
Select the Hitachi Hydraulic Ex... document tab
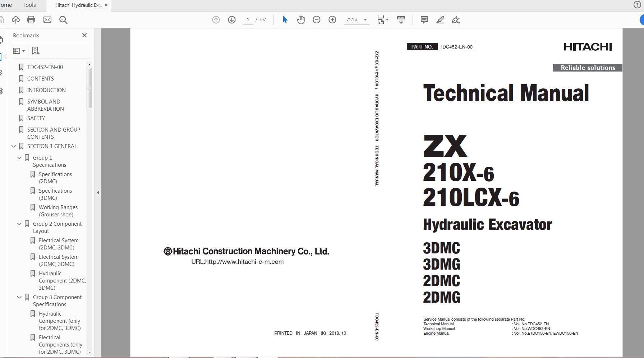pos(78,5)
